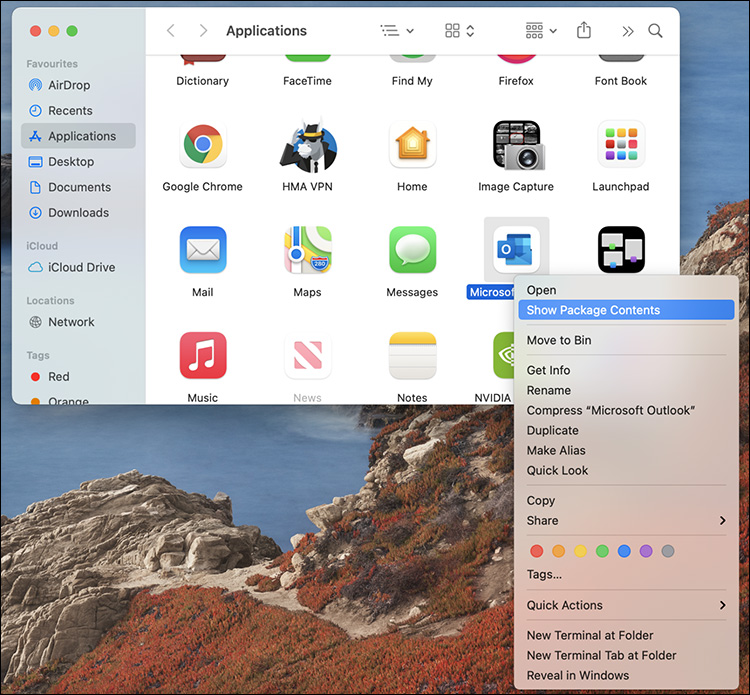Apply the yellow tag color dot
The width and height of the screenshot is (750, 695).
[580, 551]
